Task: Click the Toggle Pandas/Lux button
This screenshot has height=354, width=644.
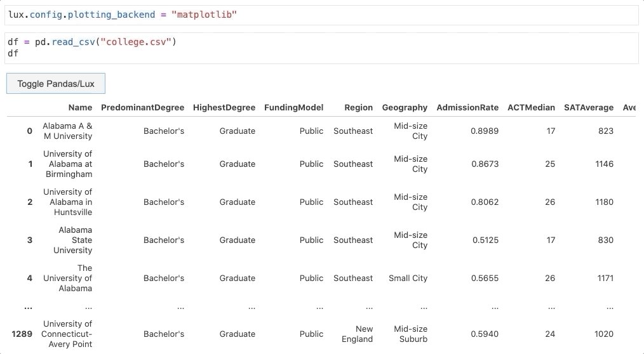Action: pyautogui.click(x=56, y=84)
